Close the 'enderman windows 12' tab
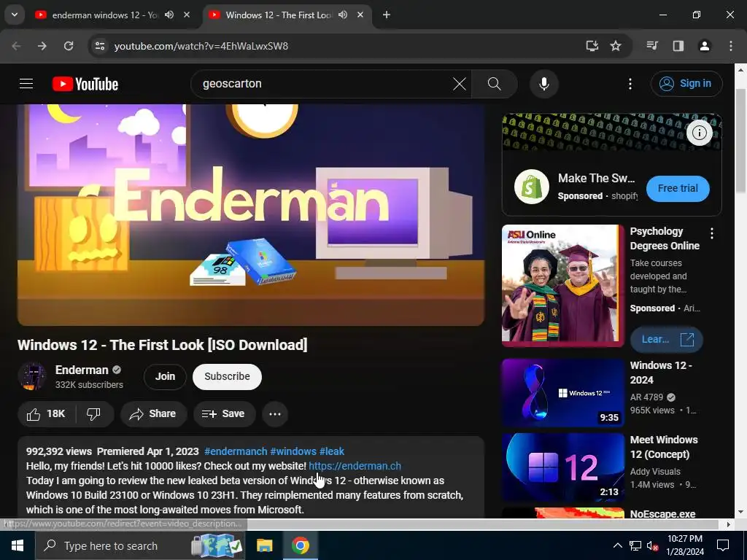The image size is (747, 560). click(187, 15)
